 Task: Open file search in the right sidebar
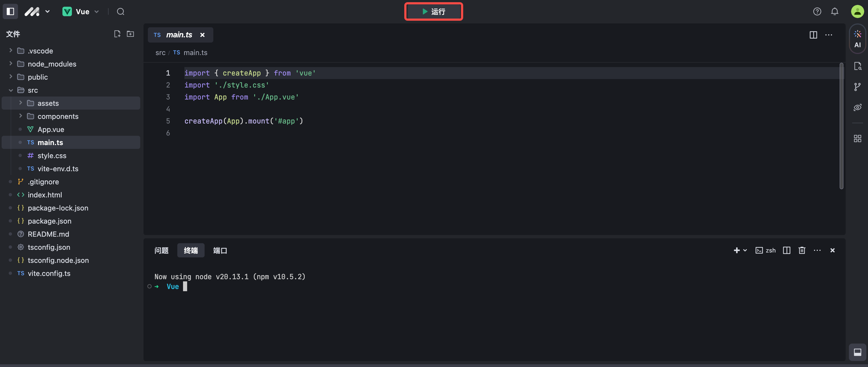click(858, 66)
